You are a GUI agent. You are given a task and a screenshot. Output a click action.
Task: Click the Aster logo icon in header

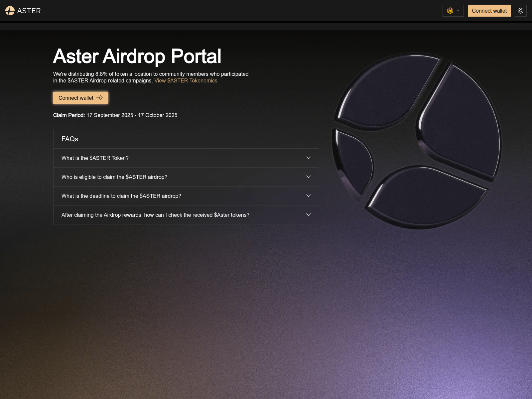click(x=10, y=11)
